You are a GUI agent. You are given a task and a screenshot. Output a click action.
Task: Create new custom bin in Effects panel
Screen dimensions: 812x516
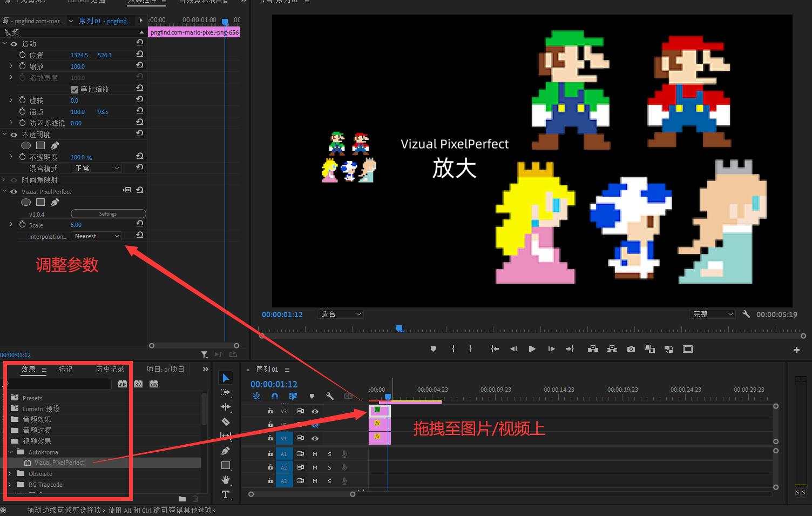pyautogui.click(x=182, y=499)
